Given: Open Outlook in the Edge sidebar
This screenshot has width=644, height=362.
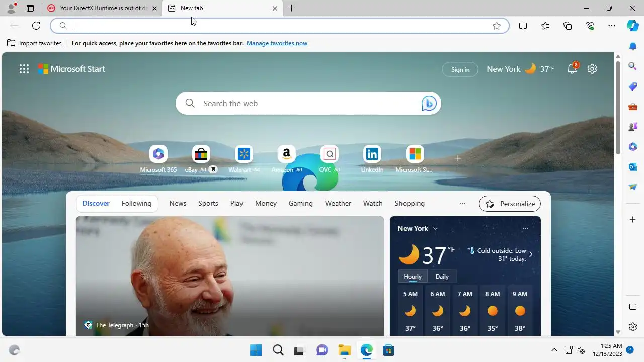Looking at the screenshot, I should (633, 166).
